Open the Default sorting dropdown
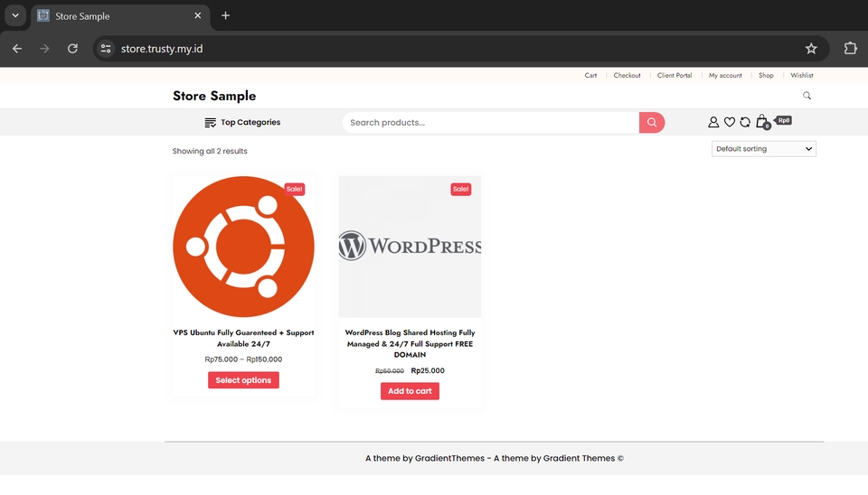The width and height of the screenshot is (868, 495). click(x=763, y=149)
